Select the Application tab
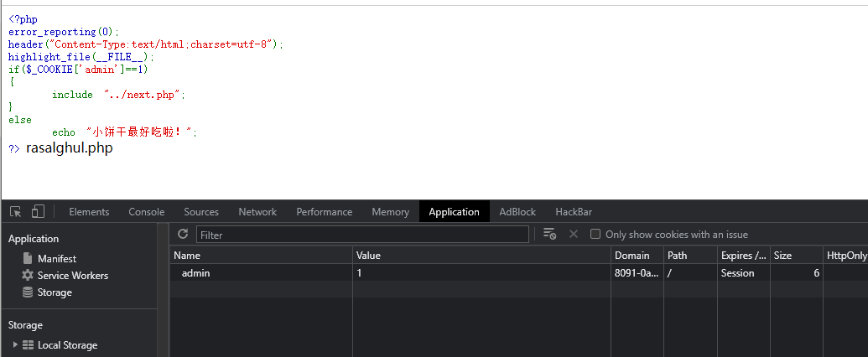The height and width of the screenshot is (357, 868). click(x=454, y=212)
